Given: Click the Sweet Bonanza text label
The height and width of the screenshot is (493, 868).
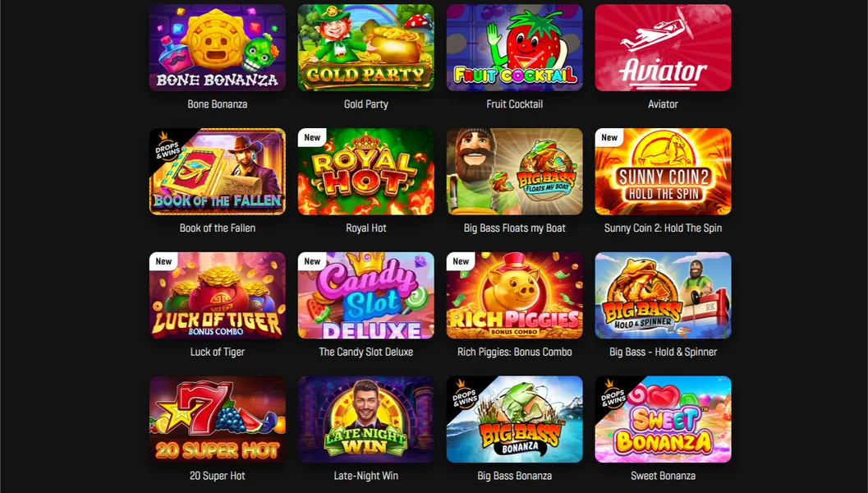Looking at the screenshot, I should click(x=663, y=476).
